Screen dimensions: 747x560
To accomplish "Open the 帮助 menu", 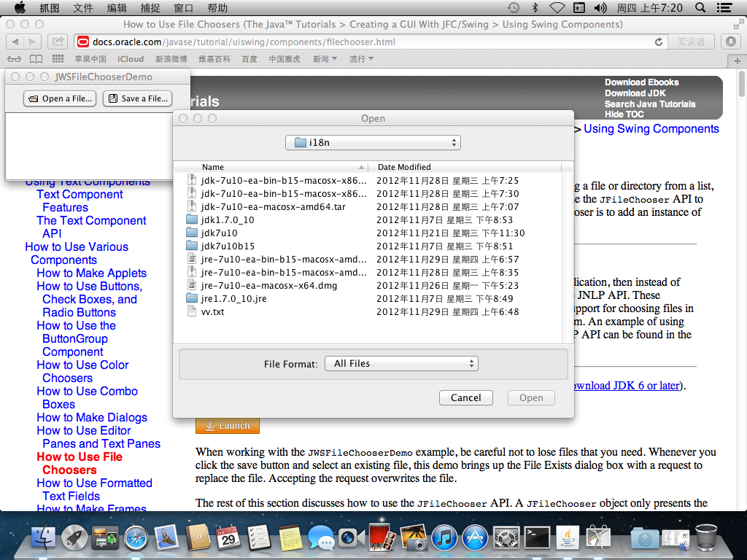I will (x=217, y=7).
